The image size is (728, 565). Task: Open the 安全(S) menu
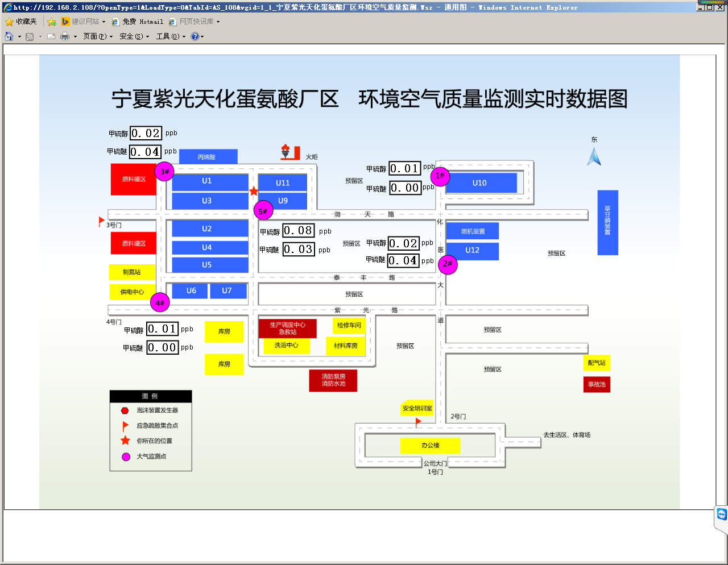[134, 36]
